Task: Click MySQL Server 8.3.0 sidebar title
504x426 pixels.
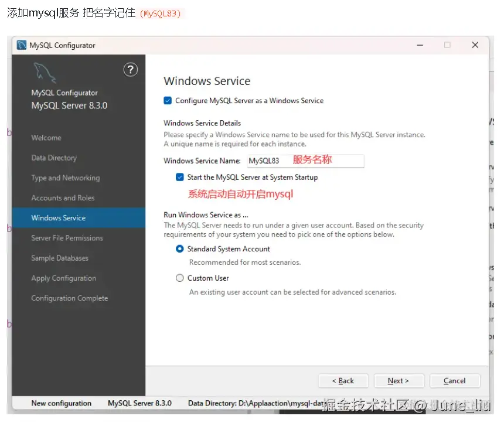Action: click(69, 105)
